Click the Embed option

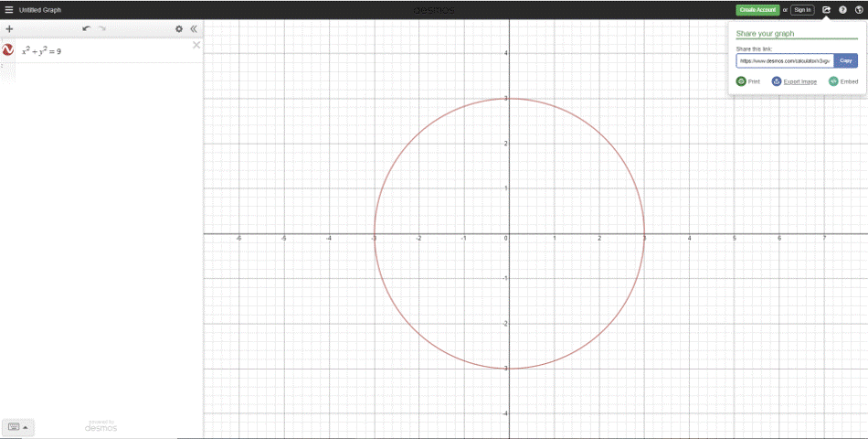[843, 81]
